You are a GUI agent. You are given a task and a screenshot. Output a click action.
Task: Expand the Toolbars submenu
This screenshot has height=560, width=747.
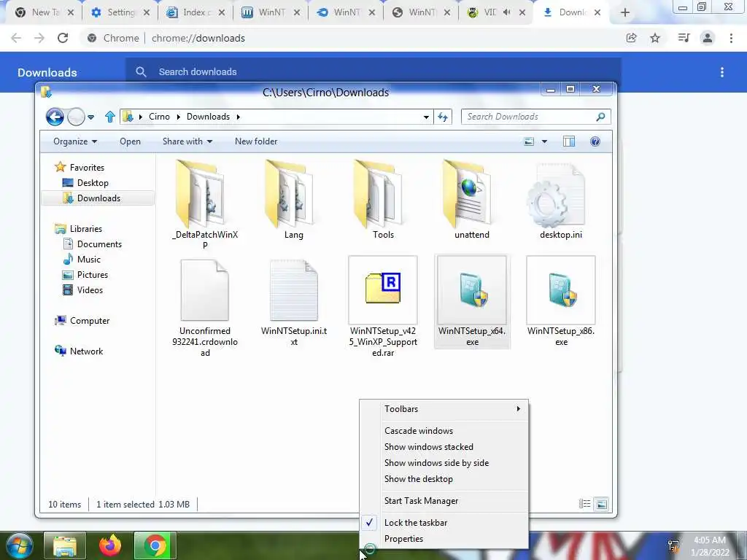pos(444,409)
